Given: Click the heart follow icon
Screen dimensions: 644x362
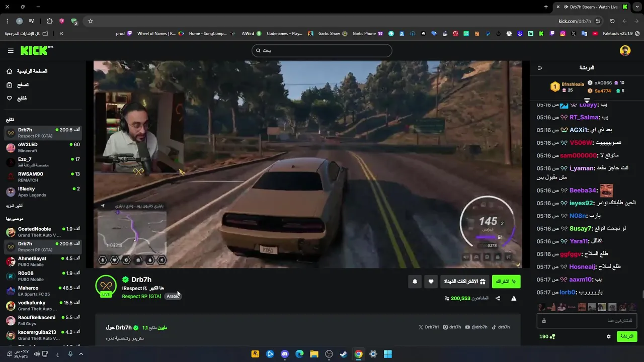Looking at the screenshot, I should coord(431,282).
